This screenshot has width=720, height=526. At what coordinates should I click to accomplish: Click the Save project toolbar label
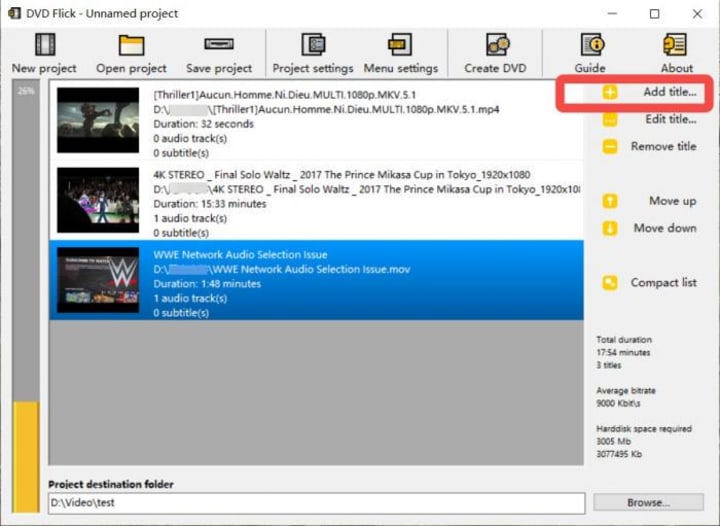219,68
